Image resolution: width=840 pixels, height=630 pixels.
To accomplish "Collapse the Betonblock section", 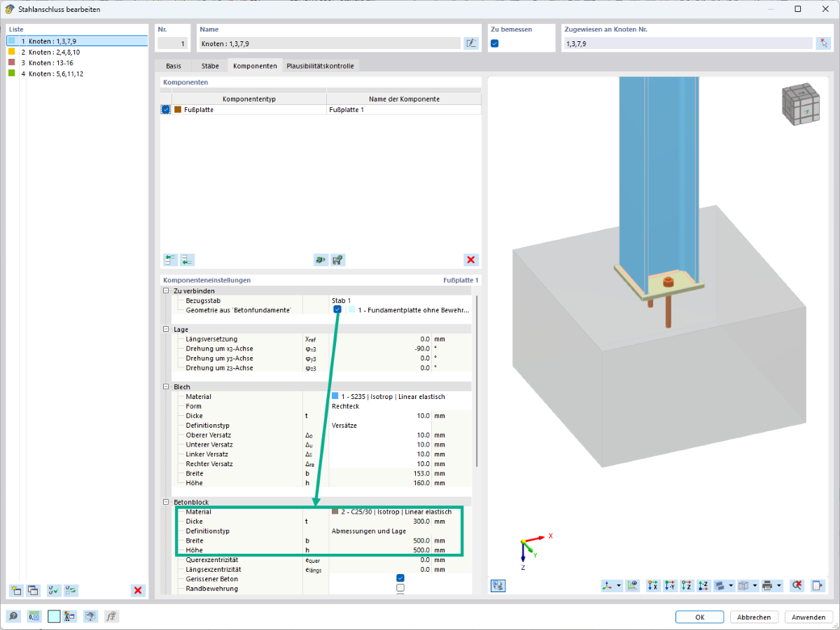I will pyautogui.click(x=166, y=502).
